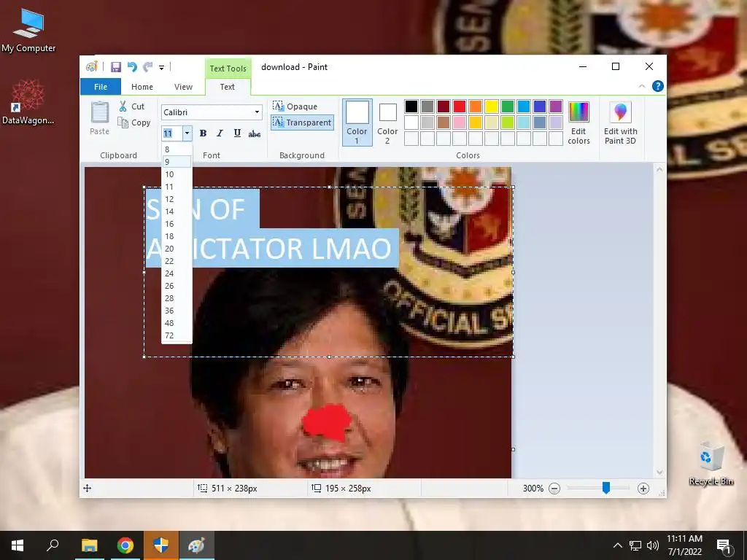Click the zoom out minus button
The height and width of the screenshot is (560, 747).
[x=554, y=489]
